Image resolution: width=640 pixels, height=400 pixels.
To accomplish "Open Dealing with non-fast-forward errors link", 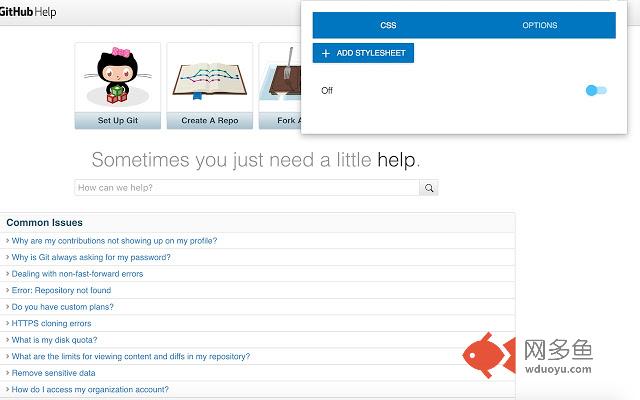I will pyautogui.click(x=77, y=274).
